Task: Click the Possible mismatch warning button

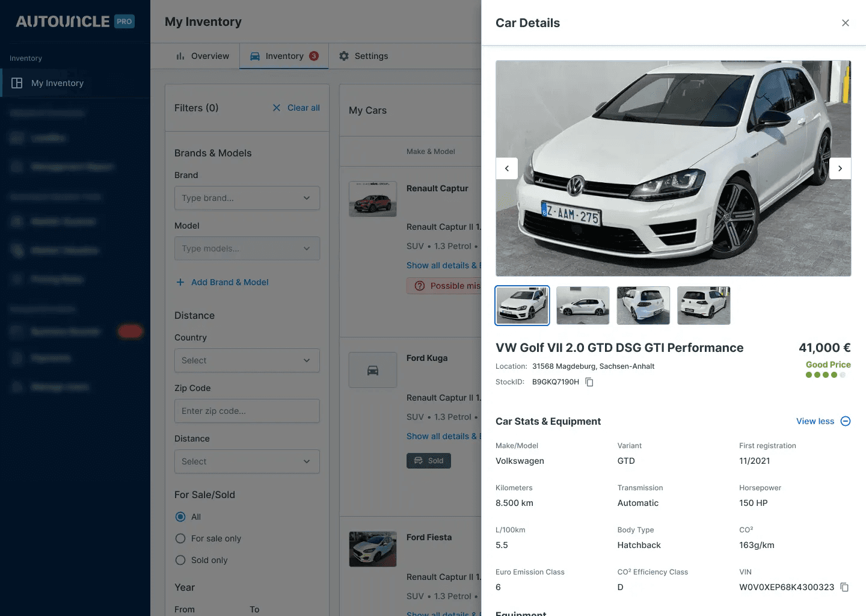Action: 444,286
